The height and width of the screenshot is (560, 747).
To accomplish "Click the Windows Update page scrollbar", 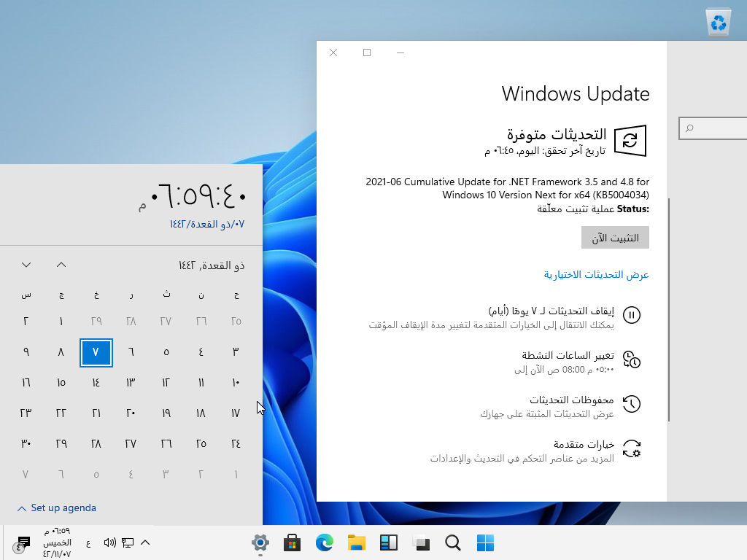I will click(x=669, y=309).
